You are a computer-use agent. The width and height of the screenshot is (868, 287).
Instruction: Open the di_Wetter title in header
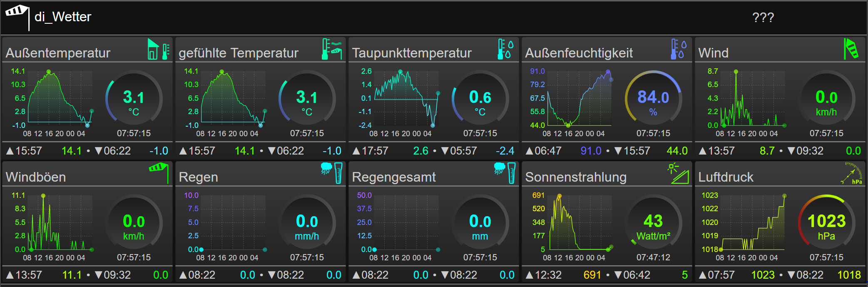[x=63, y=17]
